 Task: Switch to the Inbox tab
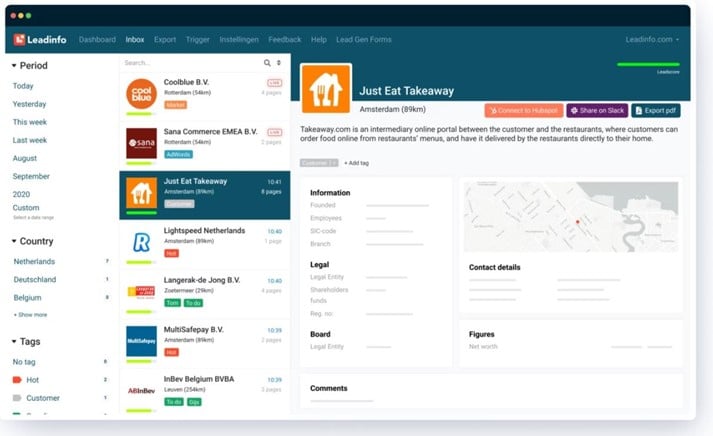coord(135,40)
